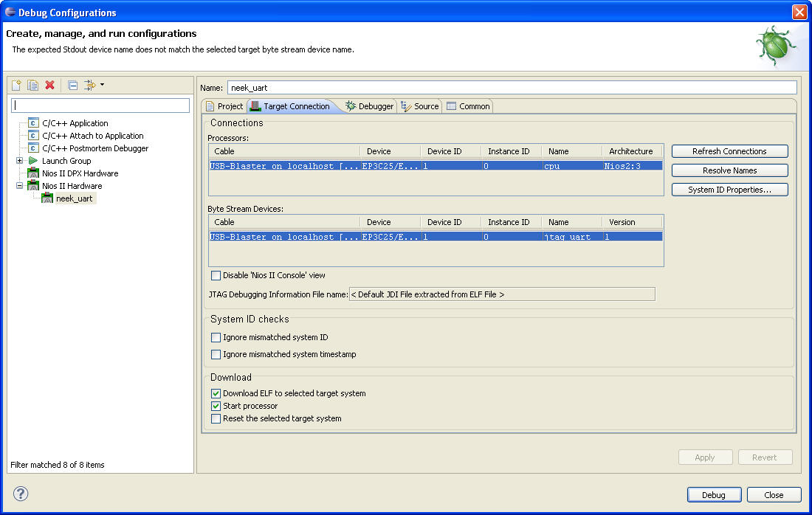Click the Nios II DPX Hardware icon
Screen dimensions: 812x515
(33, 173)
